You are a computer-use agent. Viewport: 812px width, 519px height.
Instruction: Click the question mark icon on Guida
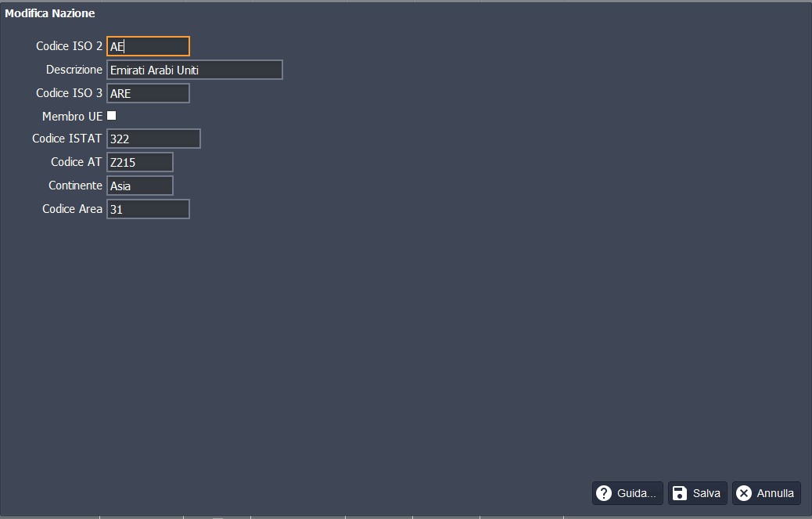point(603,493)
